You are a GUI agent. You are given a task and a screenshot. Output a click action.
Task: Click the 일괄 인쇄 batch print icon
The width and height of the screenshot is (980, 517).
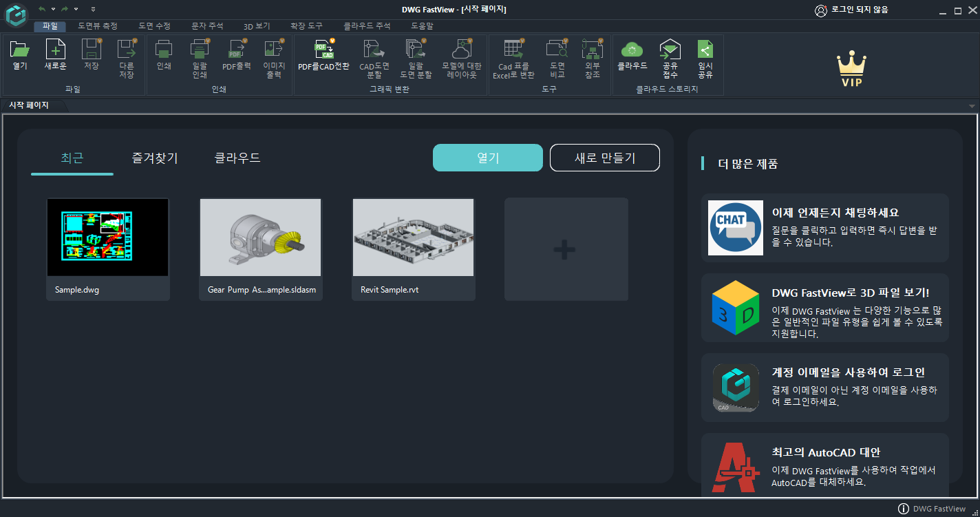point(200,49)
